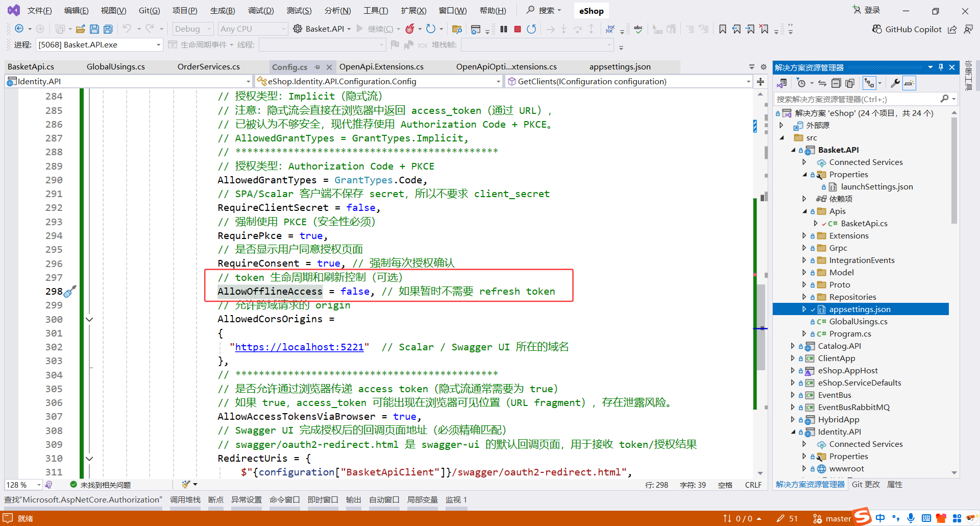Screen dimensions: 980x526
Task: Click the Pending Changes Filter clock icon
Action: (801, 83)
